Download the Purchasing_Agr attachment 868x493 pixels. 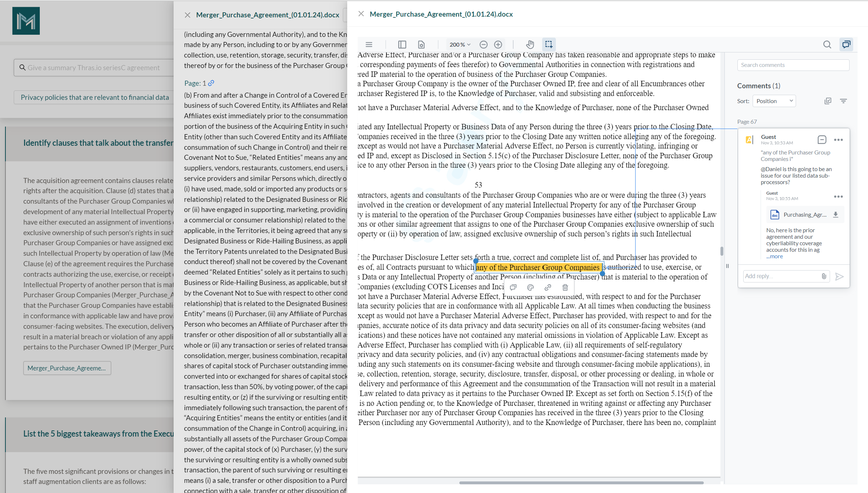(835, 214)
